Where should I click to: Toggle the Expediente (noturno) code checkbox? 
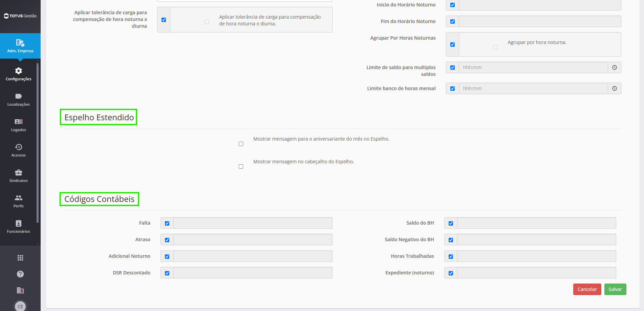coord(451,273)
